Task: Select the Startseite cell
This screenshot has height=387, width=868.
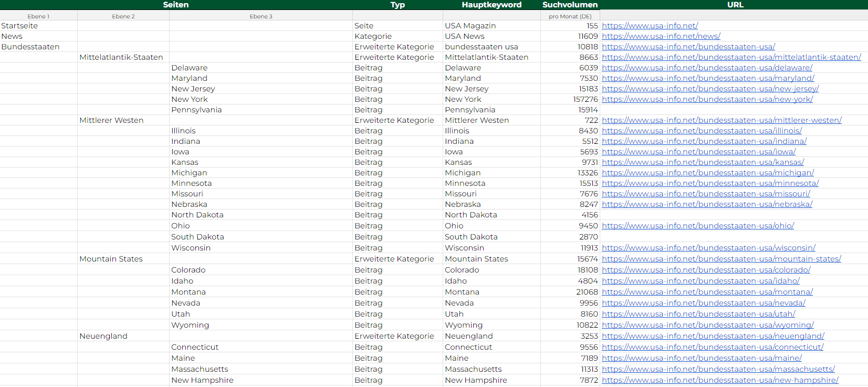Action: coord(38,26)
